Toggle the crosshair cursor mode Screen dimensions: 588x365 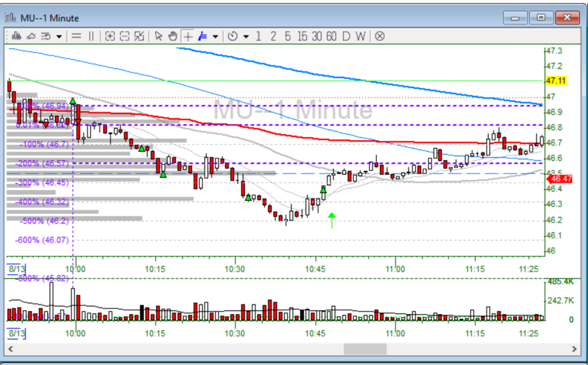pos(188,36)
